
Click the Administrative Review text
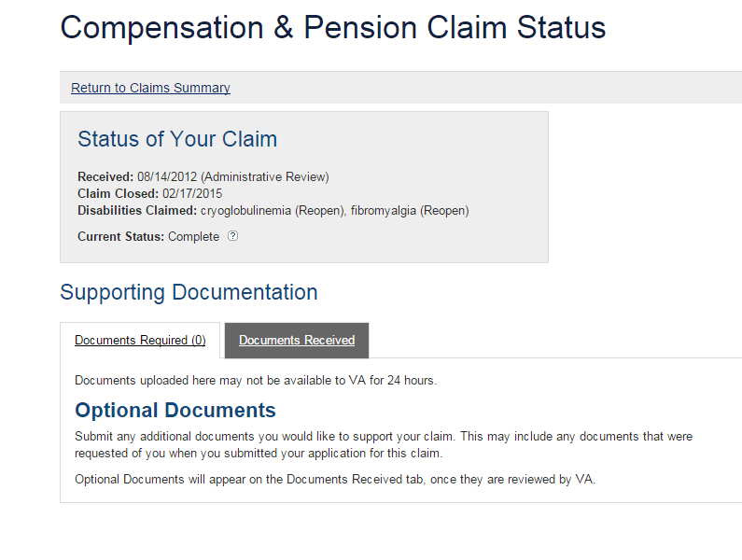pyautogui.click(x=265, y=176)
